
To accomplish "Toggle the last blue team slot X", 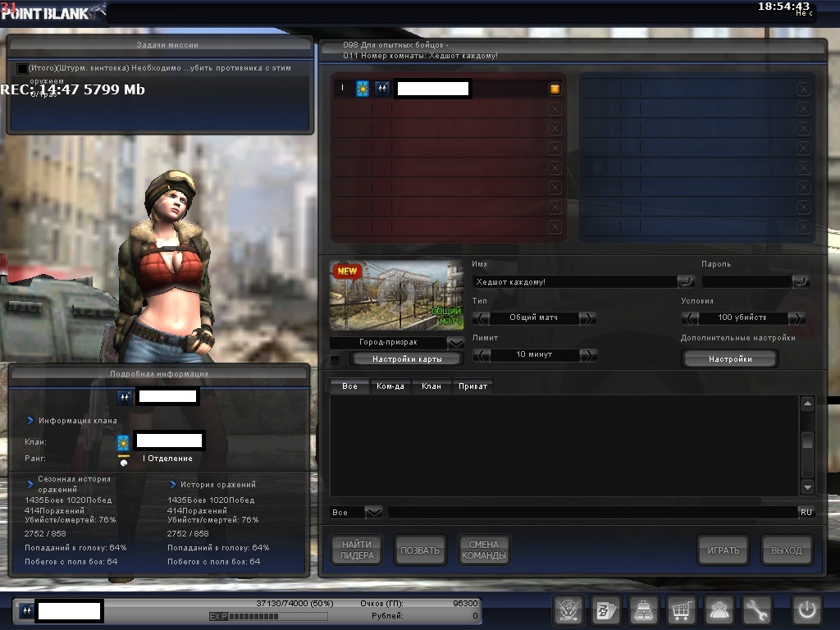I will [x=803, y=227].
